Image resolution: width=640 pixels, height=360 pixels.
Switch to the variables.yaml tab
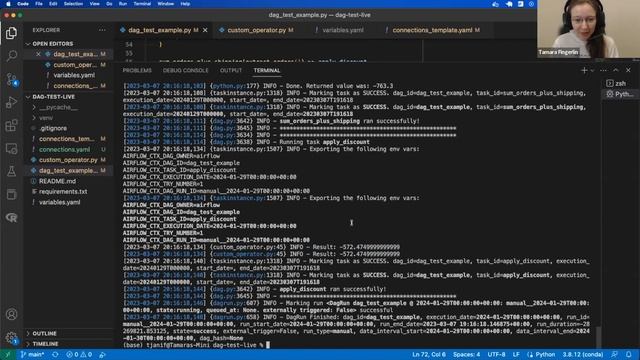coord(342,30)
